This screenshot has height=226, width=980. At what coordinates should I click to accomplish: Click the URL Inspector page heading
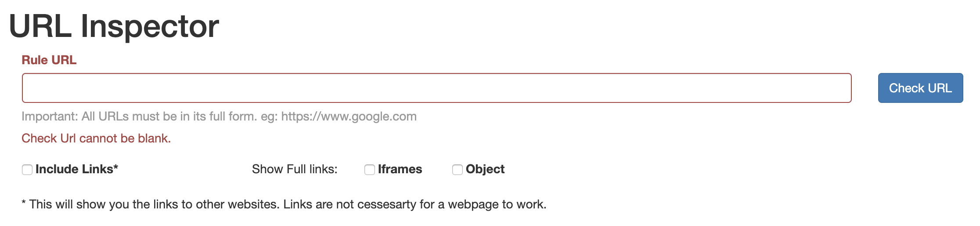(x=114, y=26)
